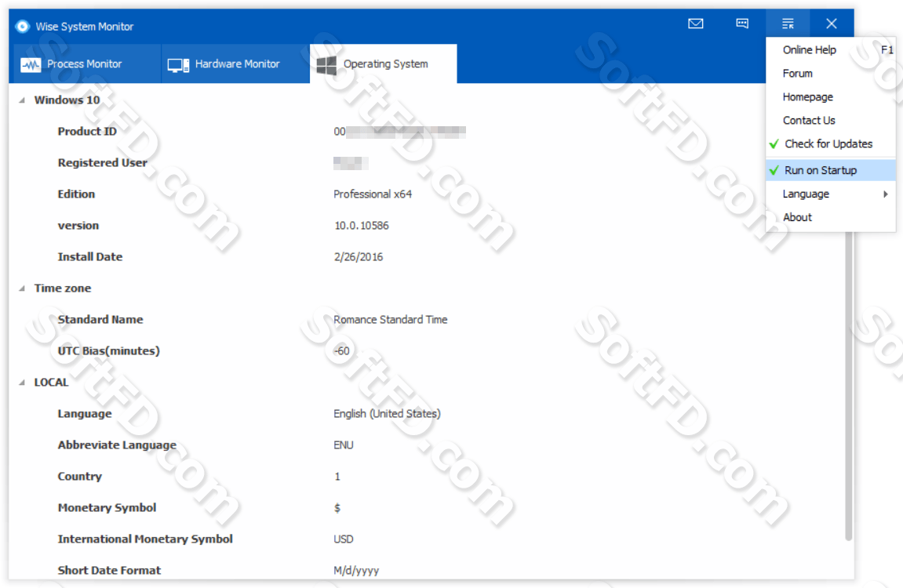The width and height of the screenshot is (903, 588).
Task: Click the Wise System Monitor title text
Action: point(85,27)
